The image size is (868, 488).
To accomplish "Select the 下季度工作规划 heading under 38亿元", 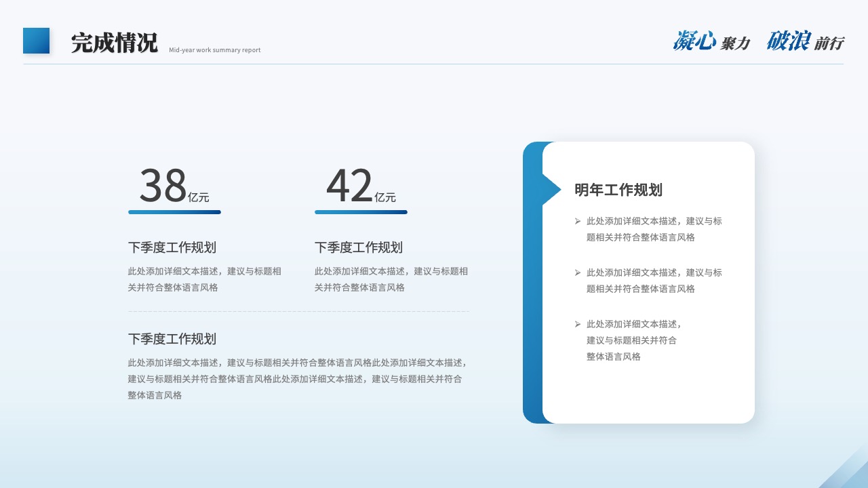I will (172, 247).
